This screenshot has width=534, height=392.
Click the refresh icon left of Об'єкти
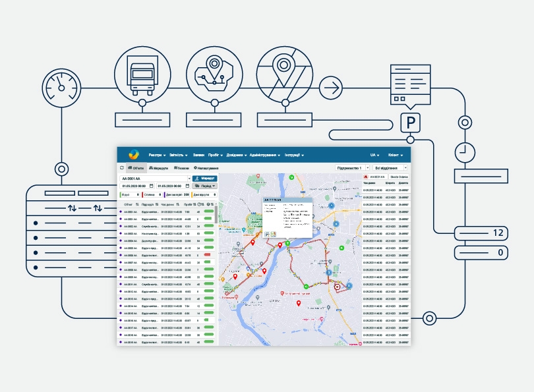point(121,168)
